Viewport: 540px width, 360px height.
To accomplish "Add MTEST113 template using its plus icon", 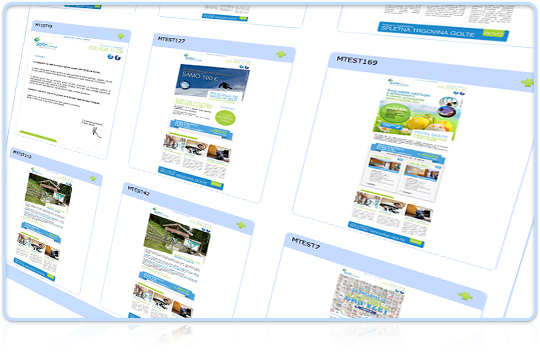I will (93, 178).
